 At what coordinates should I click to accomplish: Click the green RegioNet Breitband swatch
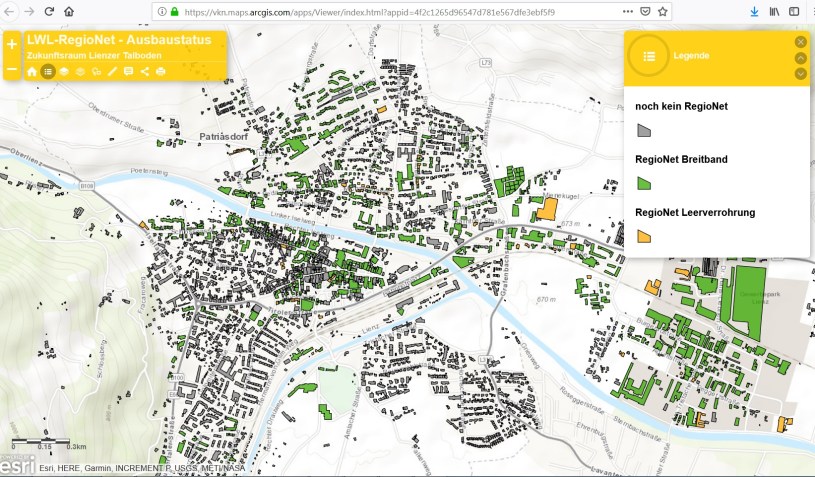pos(644,183)
